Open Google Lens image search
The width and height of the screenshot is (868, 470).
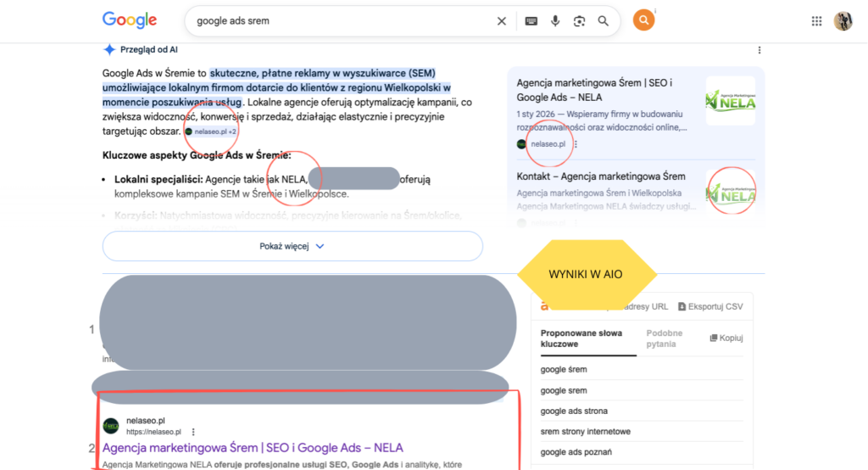579,21
